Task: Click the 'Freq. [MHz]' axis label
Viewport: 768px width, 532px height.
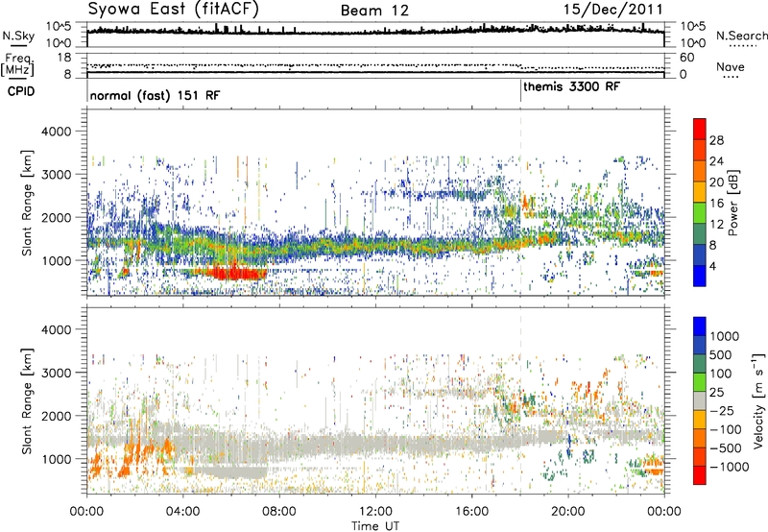Action: 17,65
